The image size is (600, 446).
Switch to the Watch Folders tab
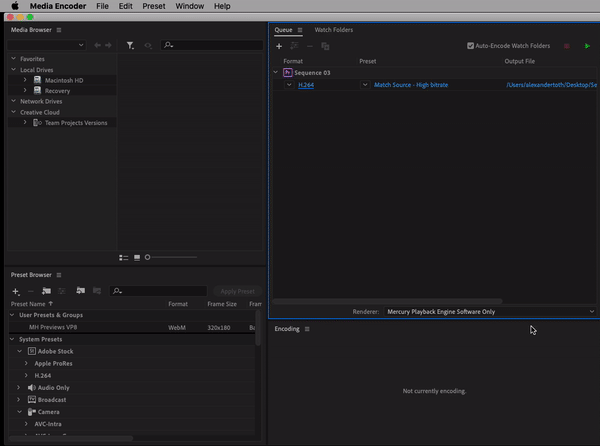tap(334, 30)
